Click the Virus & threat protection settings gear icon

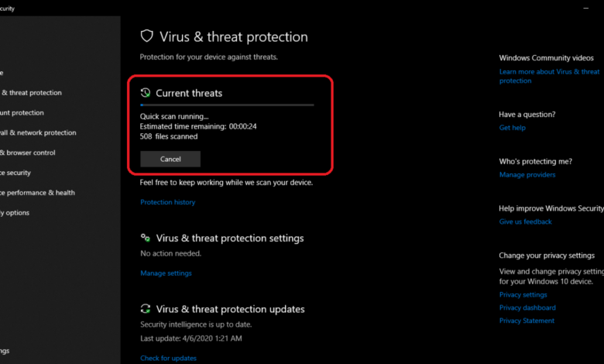click(146, 238)
